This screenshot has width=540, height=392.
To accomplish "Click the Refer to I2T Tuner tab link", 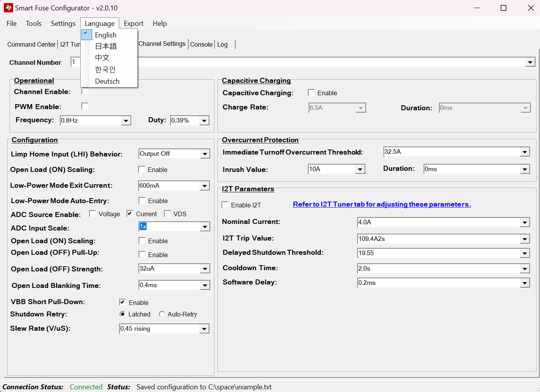I will coord(381,204).
